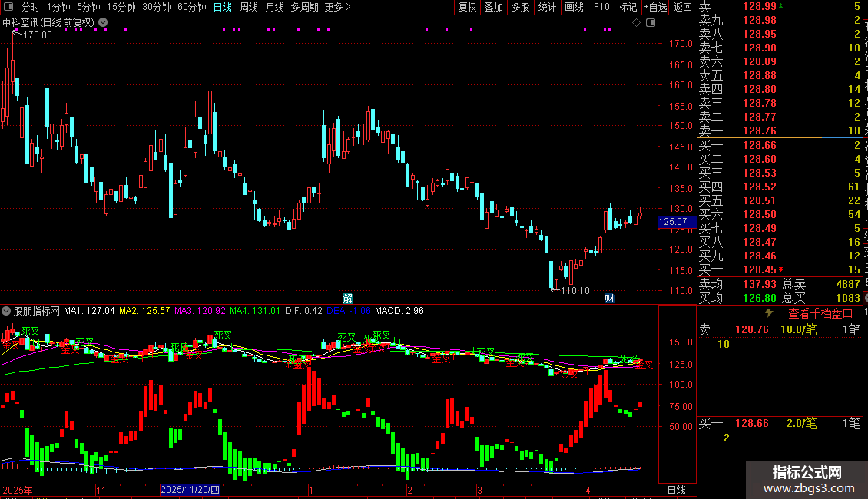Select the 15分钟 period tab
Image resolution: width=868 pixels, height=499 pixels.
coord(121,7)
